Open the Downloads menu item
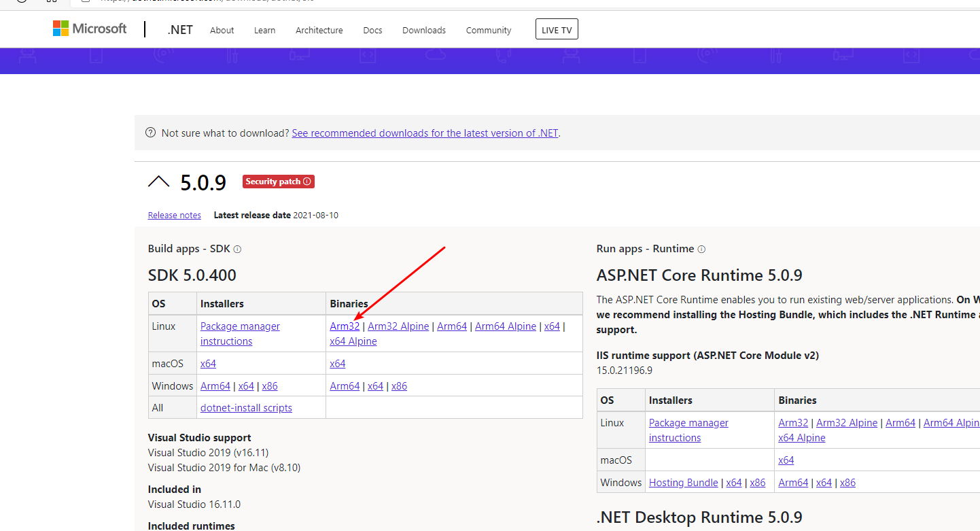The height and width of the screenshot is (531, 980). click(x=424, y=31)
